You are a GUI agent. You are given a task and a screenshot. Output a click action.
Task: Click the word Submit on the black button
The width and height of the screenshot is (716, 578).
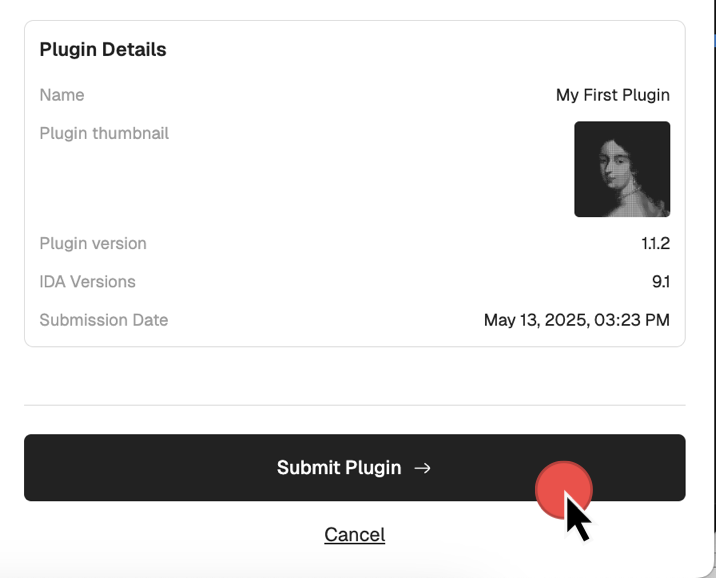pos(308,468)
